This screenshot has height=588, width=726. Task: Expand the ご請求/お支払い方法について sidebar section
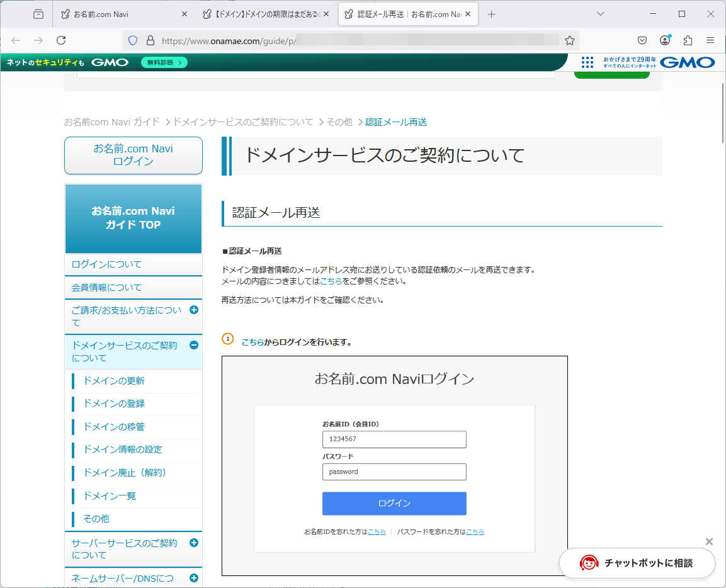click(194, 310)
